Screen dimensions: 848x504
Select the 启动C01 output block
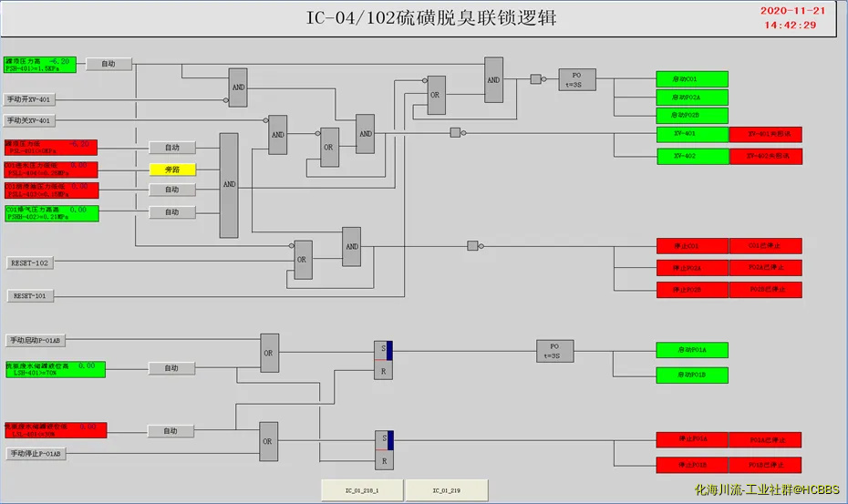[x=692, y=79]
